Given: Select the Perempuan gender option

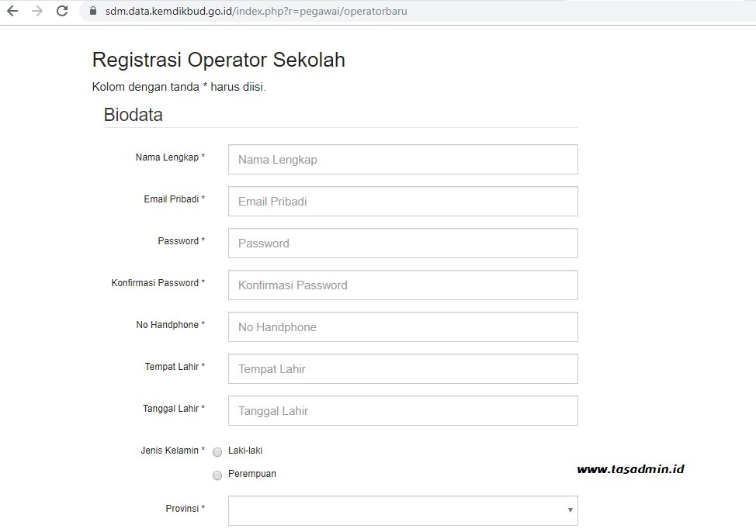Looking at the screenshot, I should (x=217, y=475).
